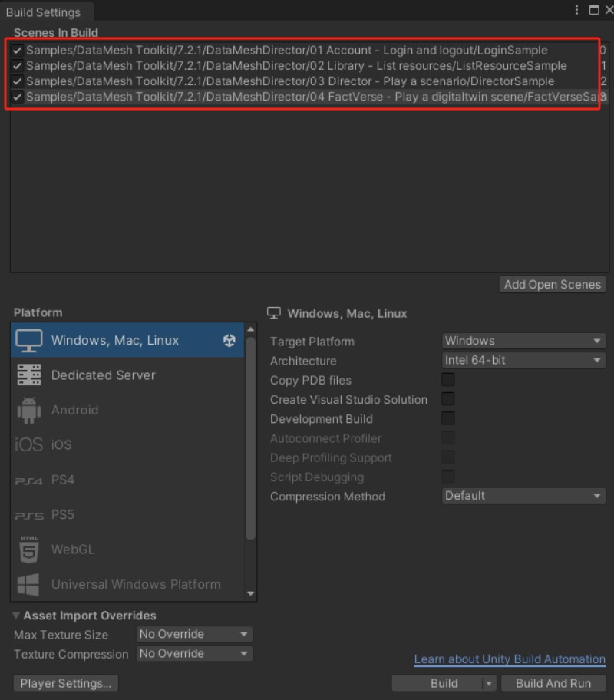Select the Android platform icon

(29, 410)
